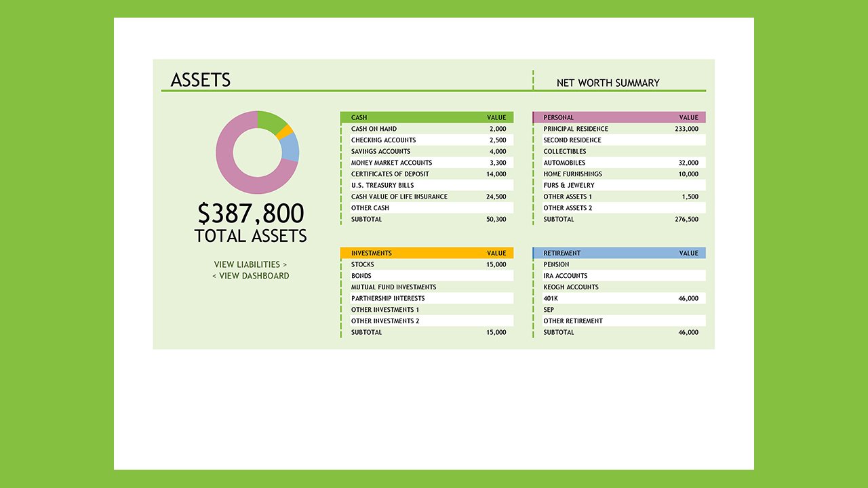Click the empty Bonds value field

coord(498,275)
